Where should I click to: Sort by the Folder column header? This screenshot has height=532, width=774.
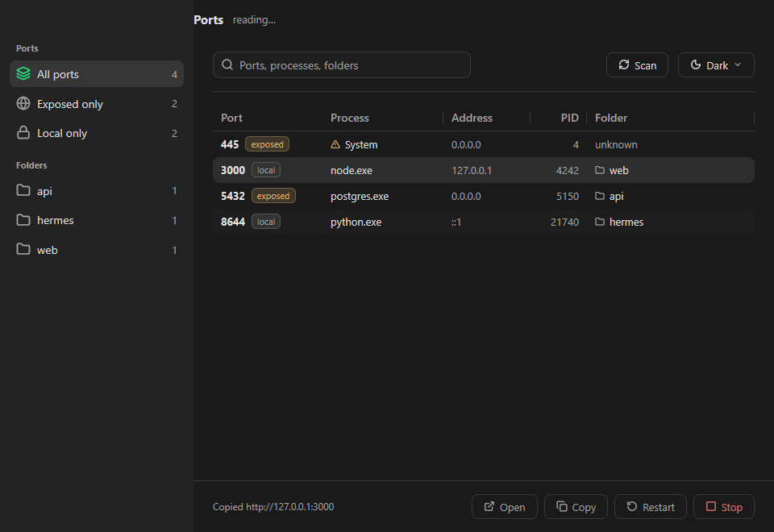point(611,118)
